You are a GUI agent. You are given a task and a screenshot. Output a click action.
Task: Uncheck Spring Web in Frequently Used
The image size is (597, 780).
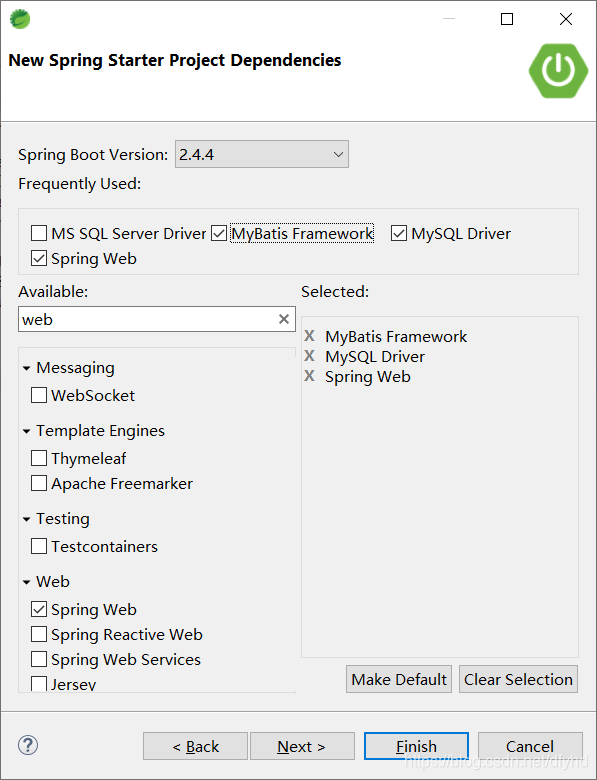pos(39,258)
